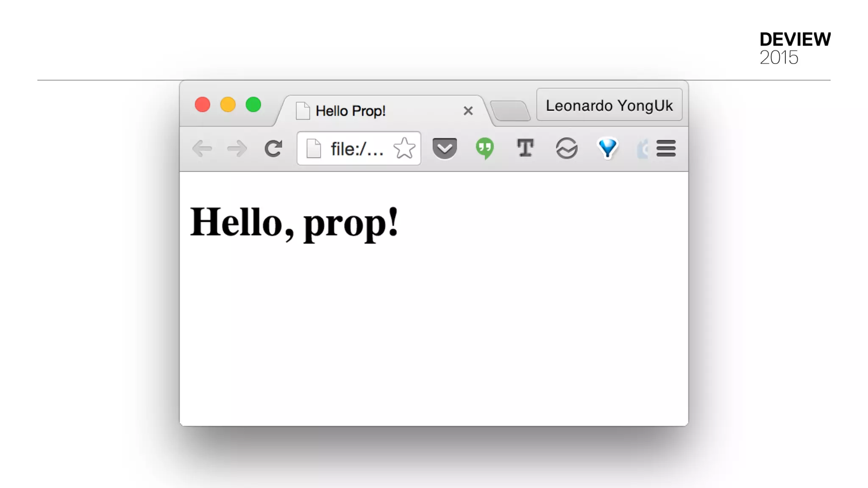Reload the page with the refresh icon
The width and height of the screenshot is (868, 488).
pyautogui.click(x=273, y=149)
